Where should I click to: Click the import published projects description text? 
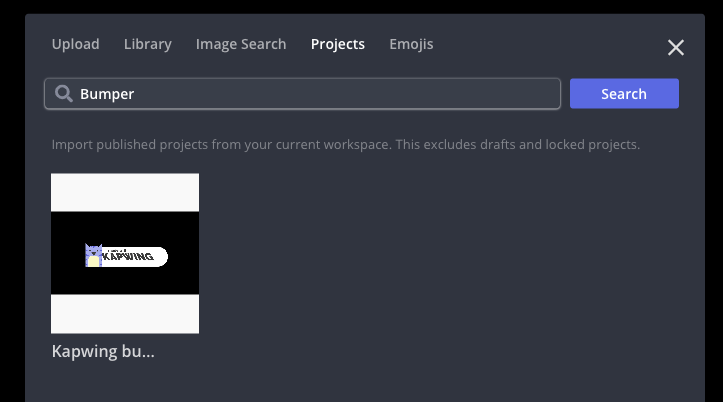tap(345, 144)
